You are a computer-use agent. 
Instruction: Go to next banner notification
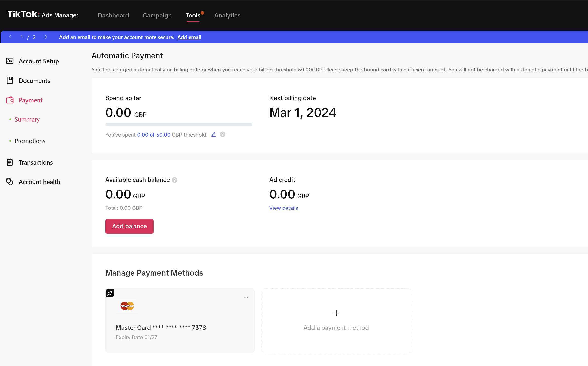pyautogui.click(x=46, y=37)
